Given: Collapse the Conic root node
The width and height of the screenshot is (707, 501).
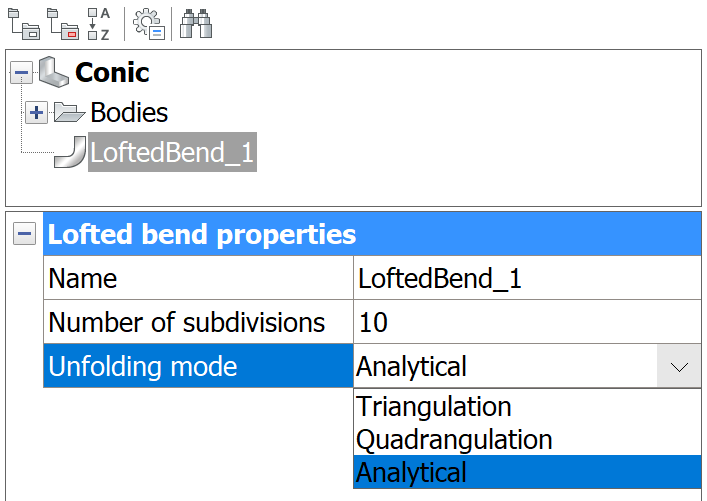Looking at the screenshot, I should coord(23,72).
